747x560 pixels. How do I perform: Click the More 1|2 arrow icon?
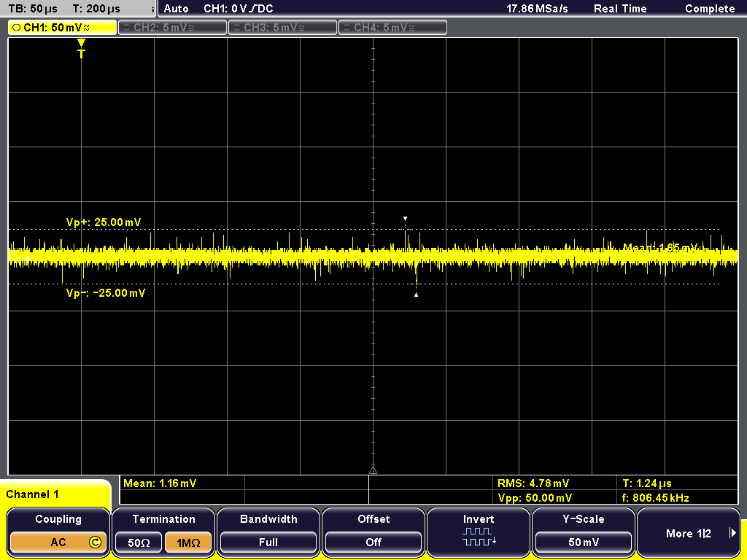[x=732, y=533]
